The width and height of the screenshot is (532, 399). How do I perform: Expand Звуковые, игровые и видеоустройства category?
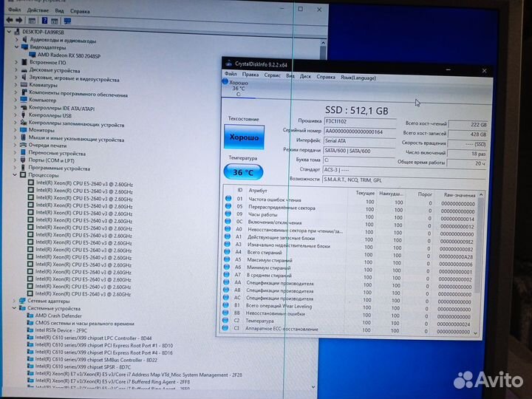tap(16, 78)
